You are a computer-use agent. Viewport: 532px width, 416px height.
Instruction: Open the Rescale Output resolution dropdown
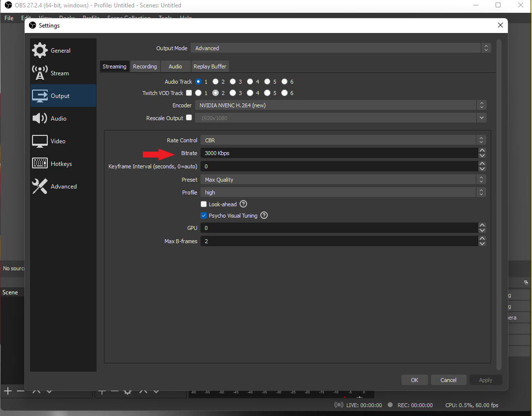341,118
